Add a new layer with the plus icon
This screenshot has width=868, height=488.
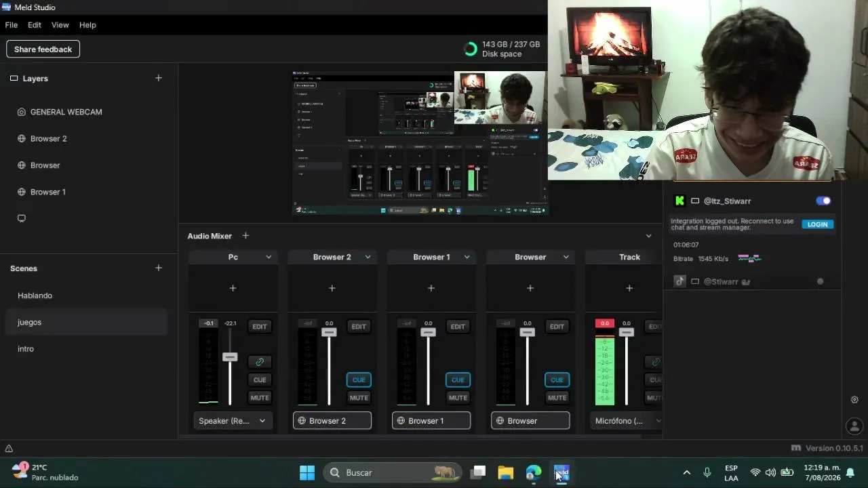click(159, 78)
